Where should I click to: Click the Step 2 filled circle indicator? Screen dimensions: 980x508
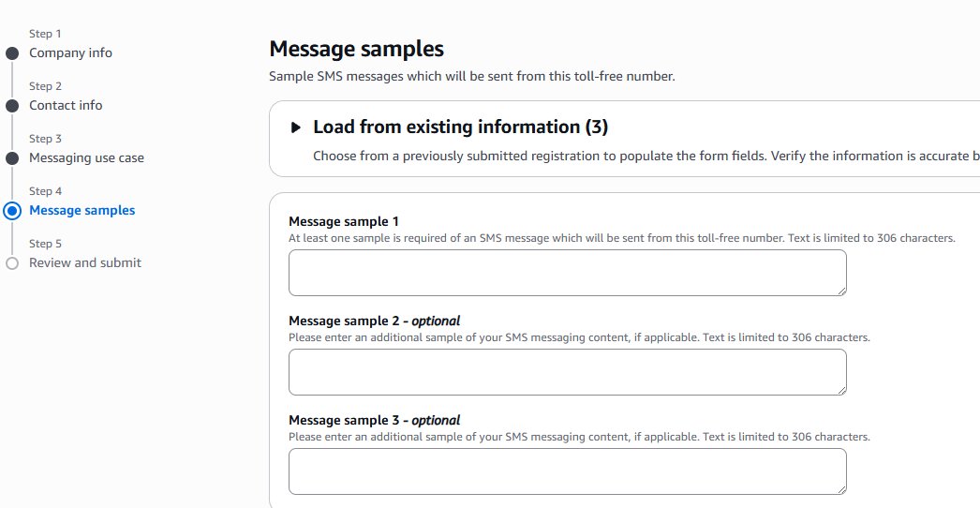pos(12,106)
